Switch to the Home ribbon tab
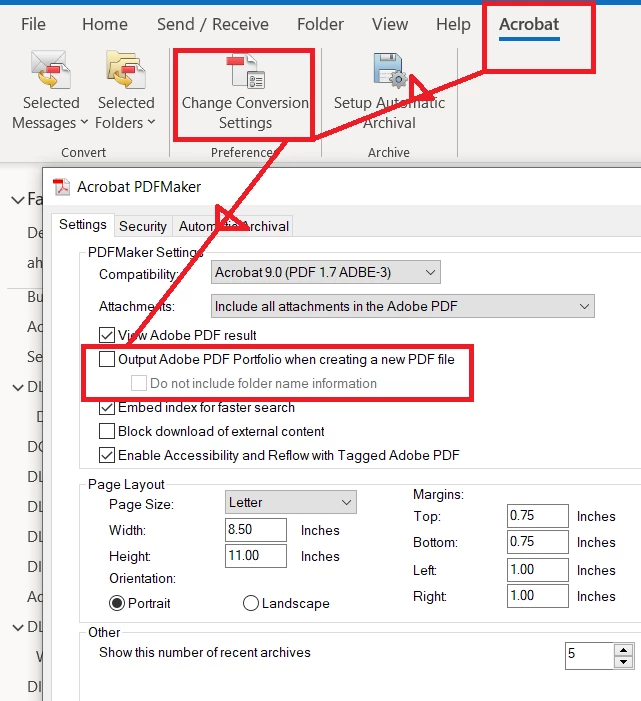This screenshot has width=641, height=701. tap(105, 24)
